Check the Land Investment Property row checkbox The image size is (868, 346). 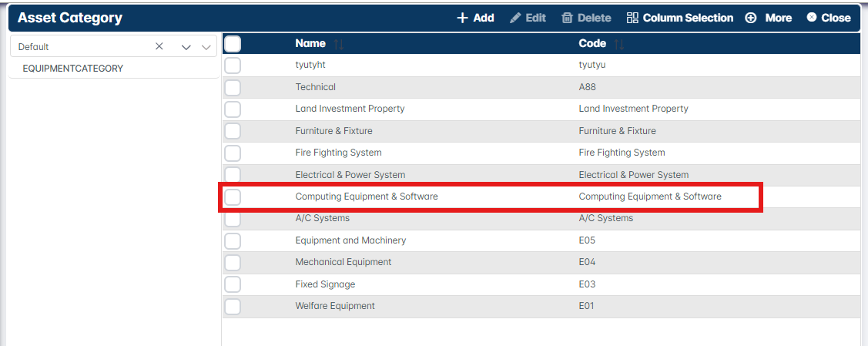pos(233,109)
